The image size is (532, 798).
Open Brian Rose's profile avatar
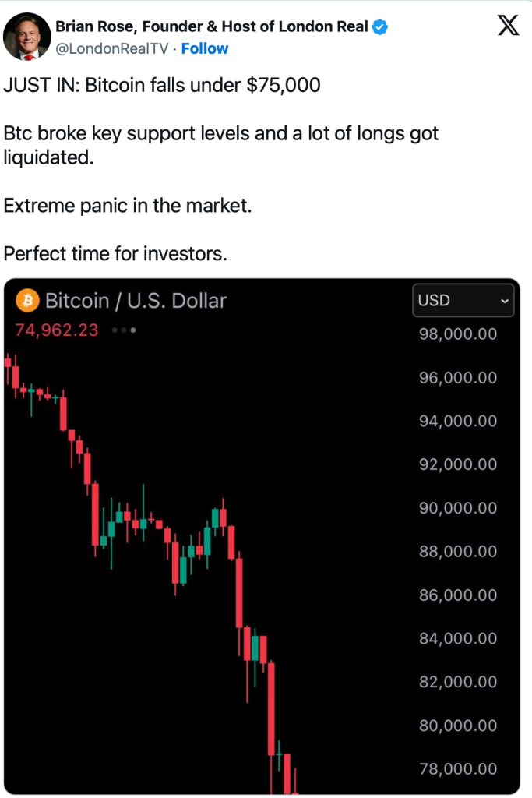(x=26, y=37)
